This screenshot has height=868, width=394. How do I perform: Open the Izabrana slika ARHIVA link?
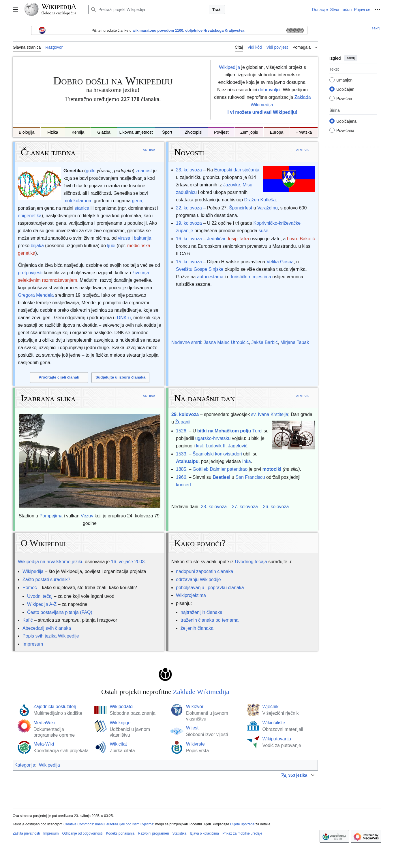pos(149,396)
